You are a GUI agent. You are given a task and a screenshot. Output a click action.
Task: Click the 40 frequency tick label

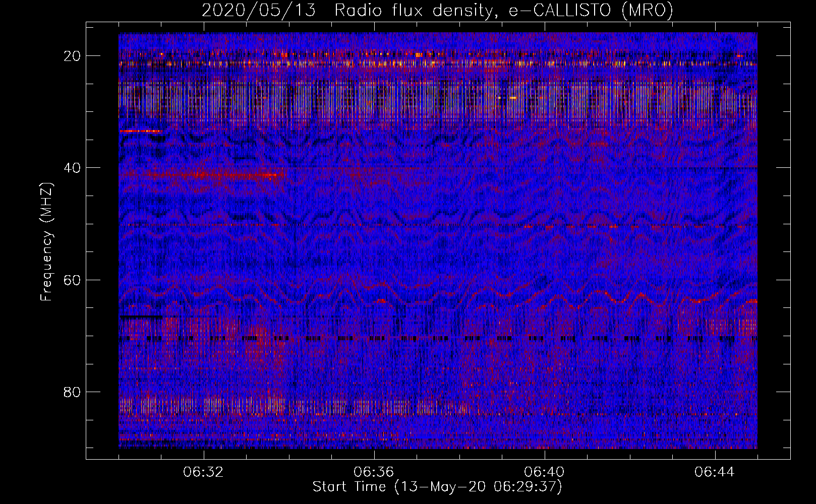[x=73, y=167]
